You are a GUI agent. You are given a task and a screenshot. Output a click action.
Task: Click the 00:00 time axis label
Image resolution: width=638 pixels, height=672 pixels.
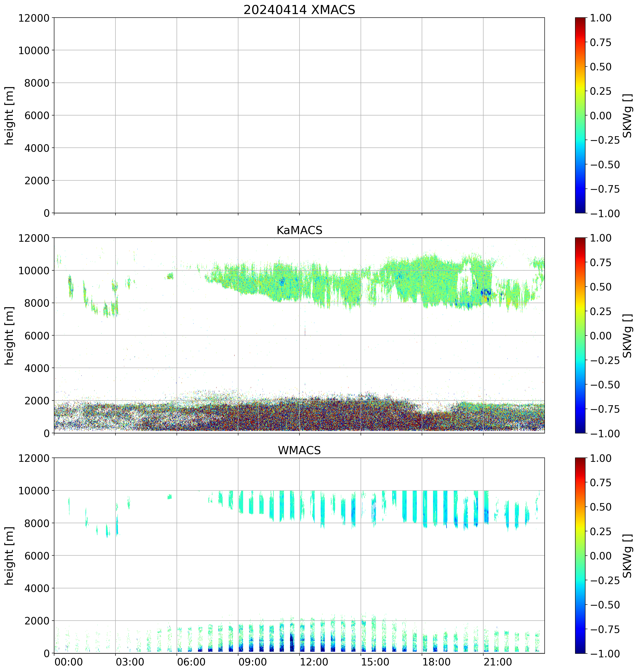(x=69, y=662)
